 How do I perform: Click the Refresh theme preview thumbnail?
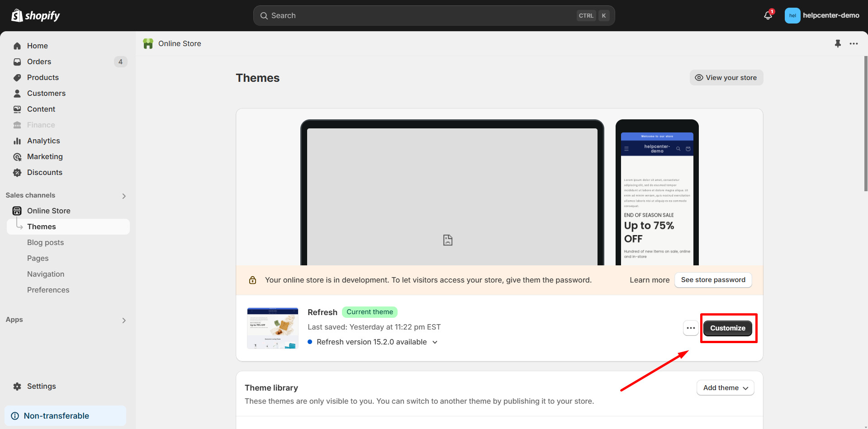(x=272, y=328)
